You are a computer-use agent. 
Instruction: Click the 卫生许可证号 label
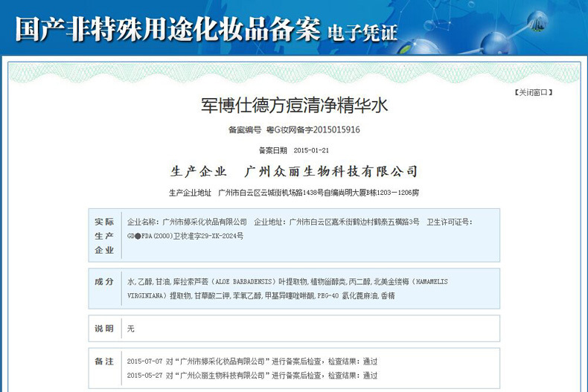[x=450, y=222]
